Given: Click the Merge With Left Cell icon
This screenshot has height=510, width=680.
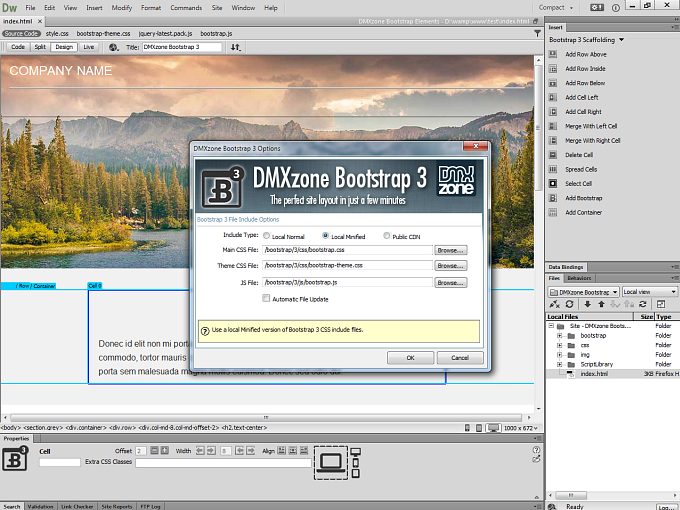Looking at the screenshot, I should (x=553, y=126).
